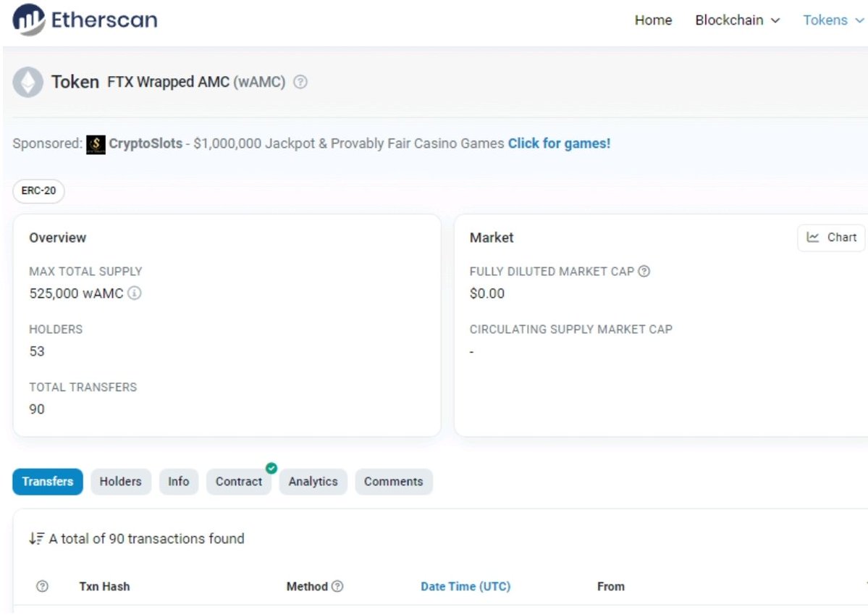Toggle Date Time (UTC) column format
This screenshot has height=615, width=868.
click(x=465, y=586)
